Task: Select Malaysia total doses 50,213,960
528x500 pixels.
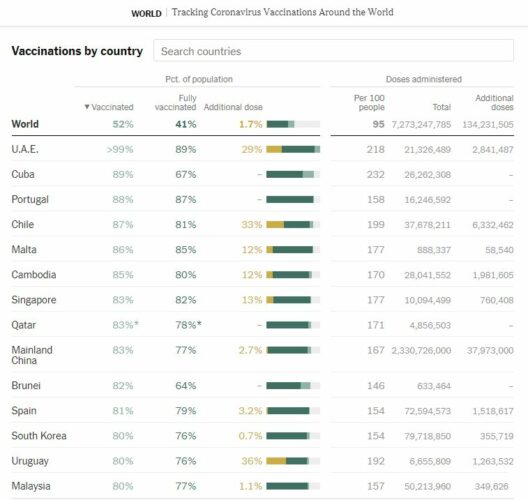Action: point(428,486)
